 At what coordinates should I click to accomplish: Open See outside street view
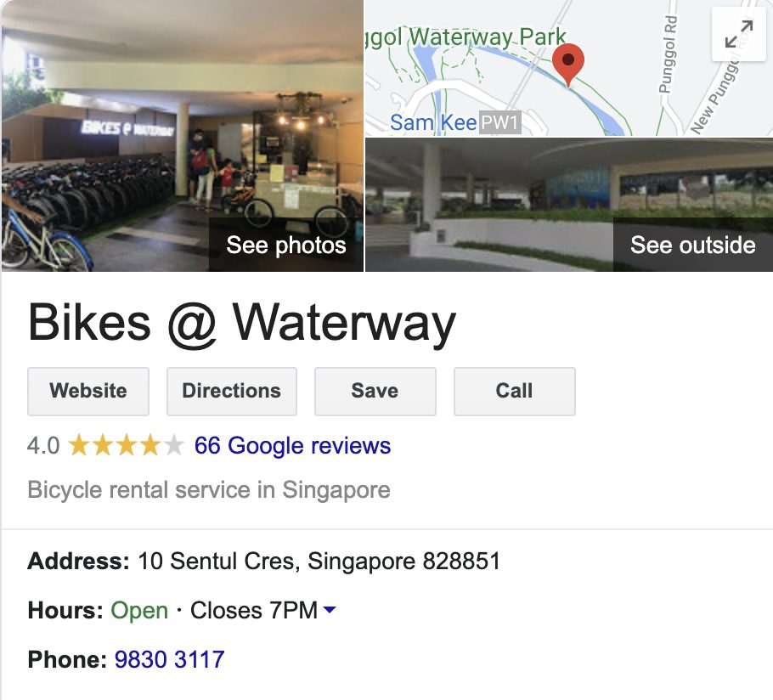692,245
